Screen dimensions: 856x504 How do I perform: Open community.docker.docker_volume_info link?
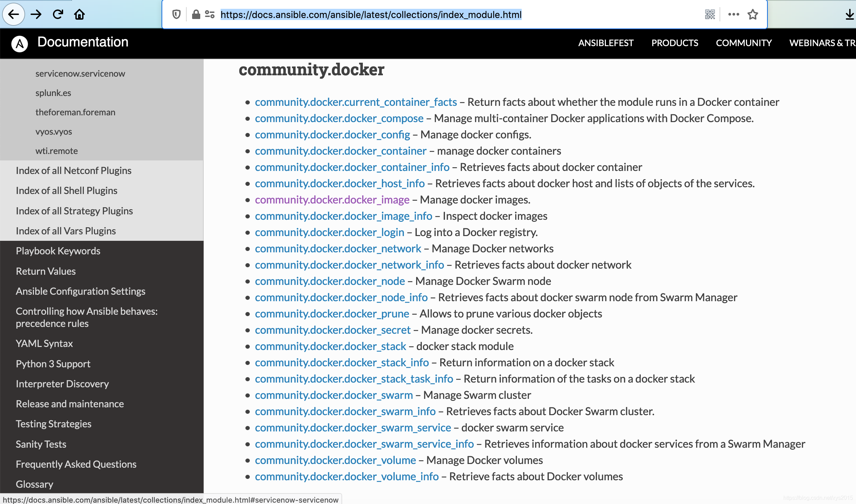[x=347, y=477]
